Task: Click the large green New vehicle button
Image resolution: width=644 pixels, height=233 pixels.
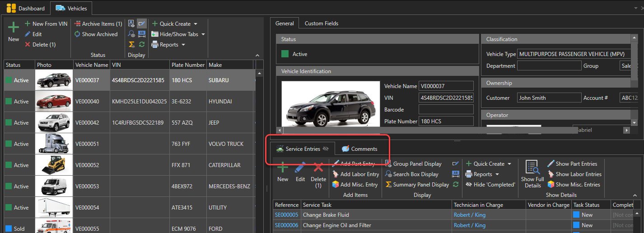Action: click(14, 31)
